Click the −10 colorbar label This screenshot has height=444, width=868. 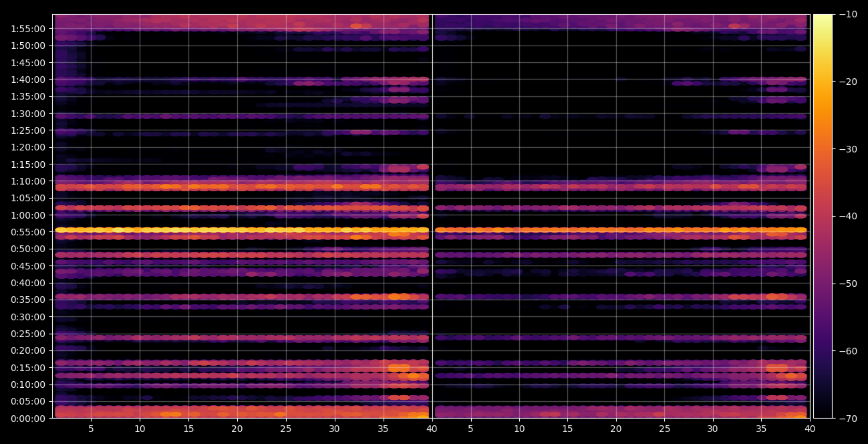pos(848,14)
